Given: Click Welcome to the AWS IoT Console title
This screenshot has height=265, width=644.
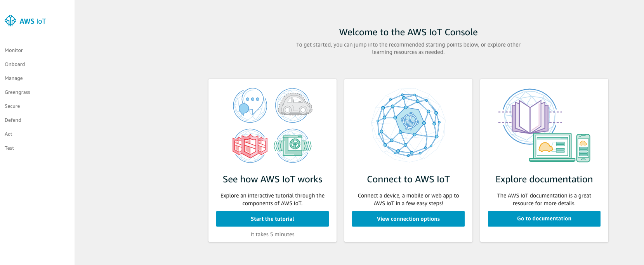Looking at the screenshot, I should click(408, 32).
